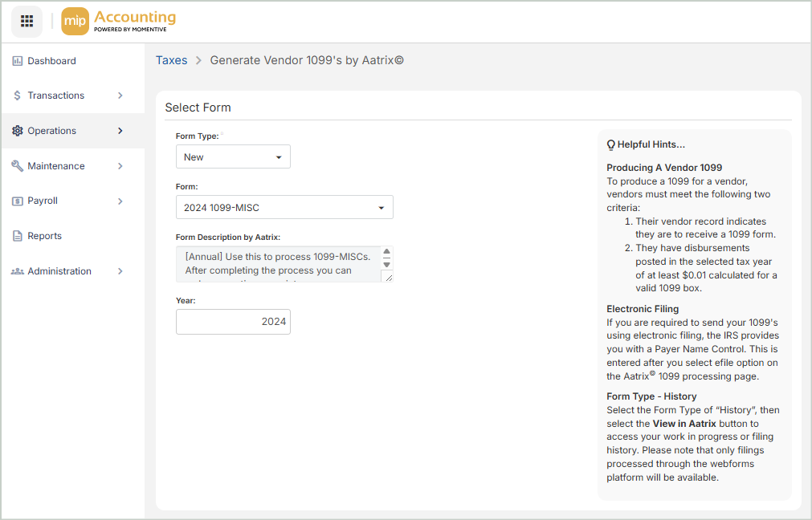Open the Form dropdown showing 2024 1099-MISC

click(284, 208)
